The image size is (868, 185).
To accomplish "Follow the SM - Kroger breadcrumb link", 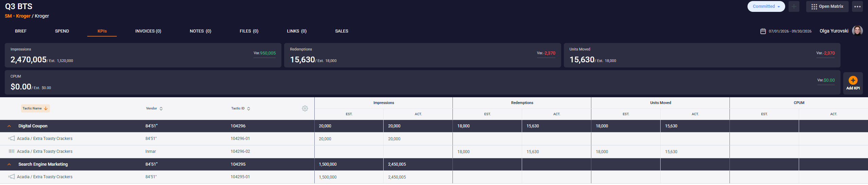I will 18,16.
